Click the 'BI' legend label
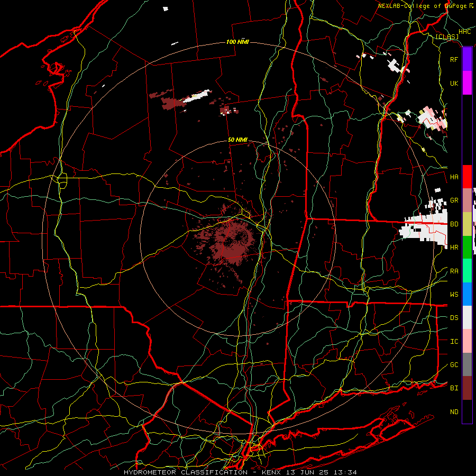This screenshot has height=476, width=476. (x=454, y=388)
